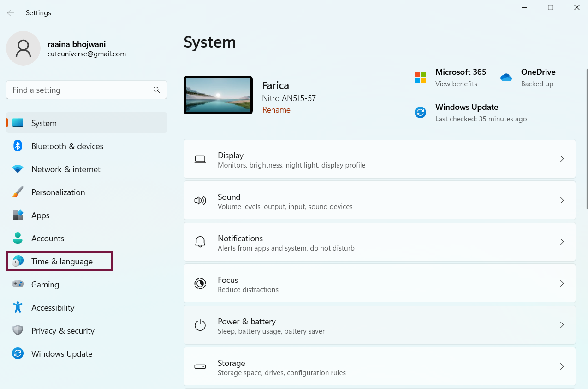
Task: Open the Storage row chevron
Action: point(562,366)
